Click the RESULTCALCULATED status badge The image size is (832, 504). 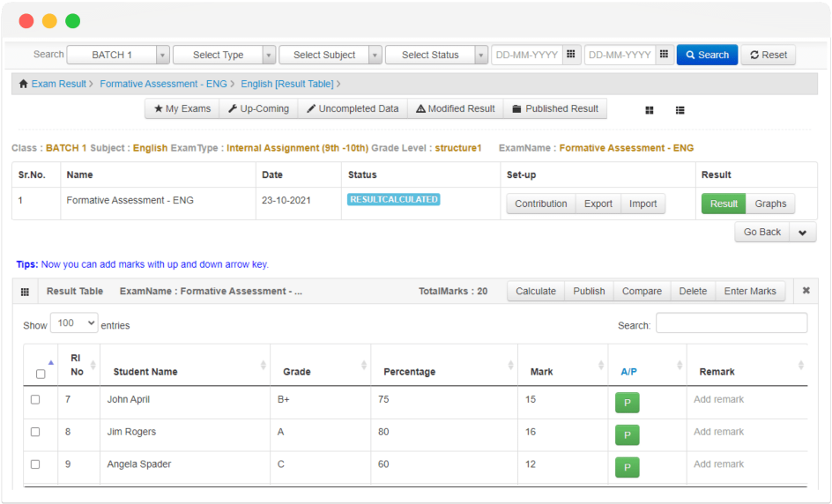(394, 199)
